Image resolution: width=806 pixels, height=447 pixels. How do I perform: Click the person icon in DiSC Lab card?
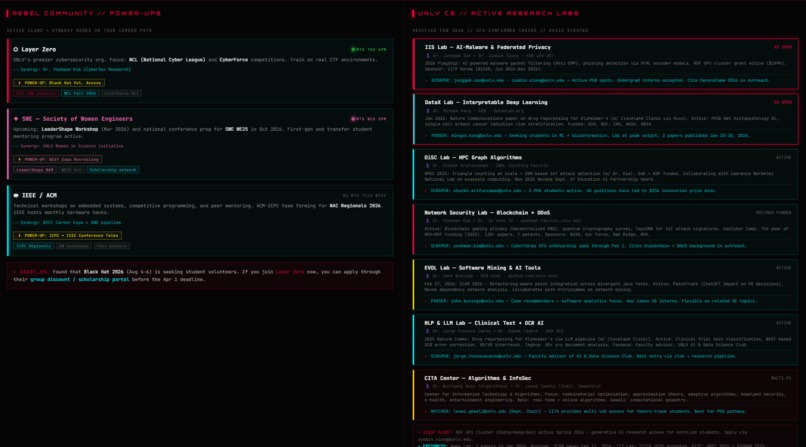coord(427,165)
